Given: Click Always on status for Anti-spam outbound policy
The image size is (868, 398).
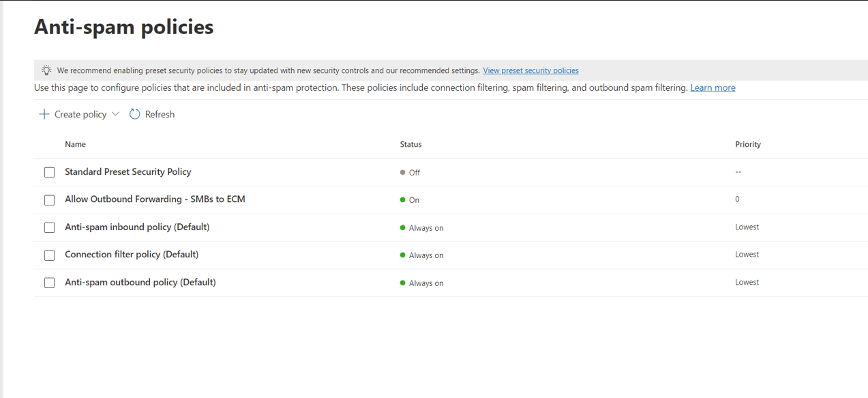Looking at the screenshot, I should coord(421,283).
